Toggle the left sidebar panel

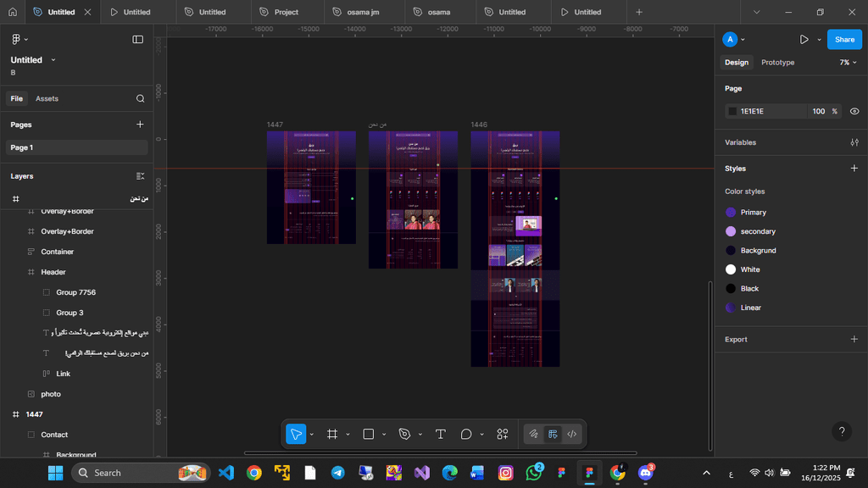tap(138, 39)
